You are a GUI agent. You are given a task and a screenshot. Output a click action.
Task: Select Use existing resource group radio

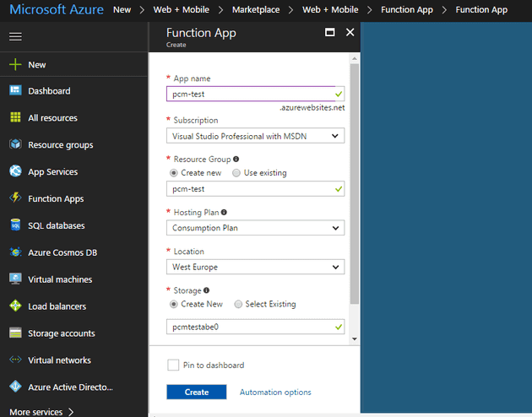[x=236, y=173]
